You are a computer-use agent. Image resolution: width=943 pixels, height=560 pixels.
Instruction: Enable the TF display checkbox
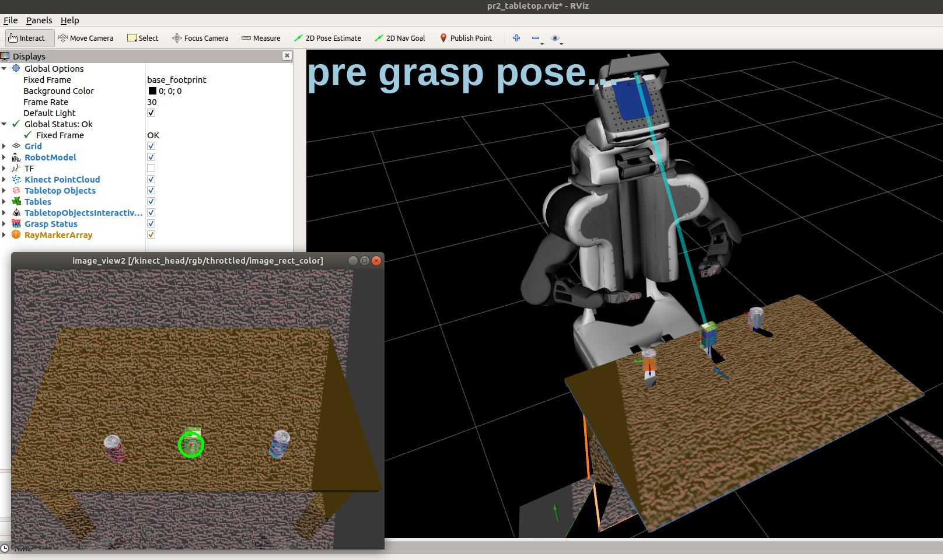coord(151,168)
